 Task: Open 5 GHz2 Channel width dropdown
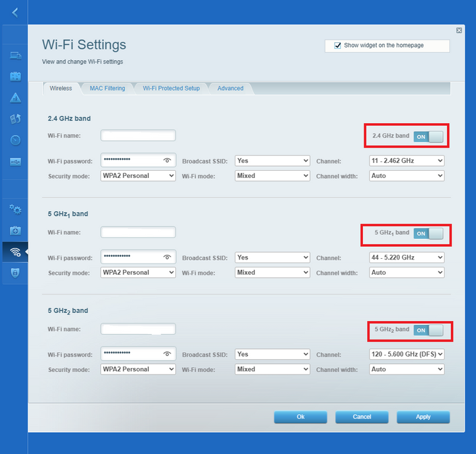407,369
